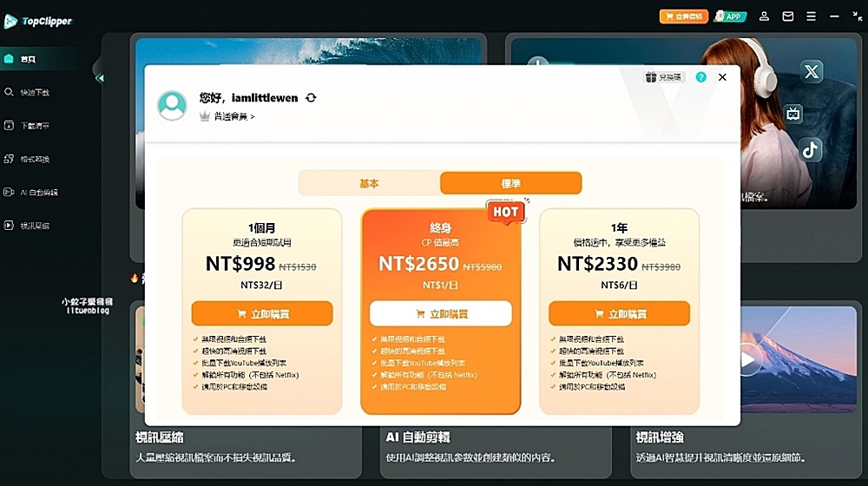Click the struck-through NT$5980 price
This screenshot has height=486, width=868.
[x=482, y=266]
